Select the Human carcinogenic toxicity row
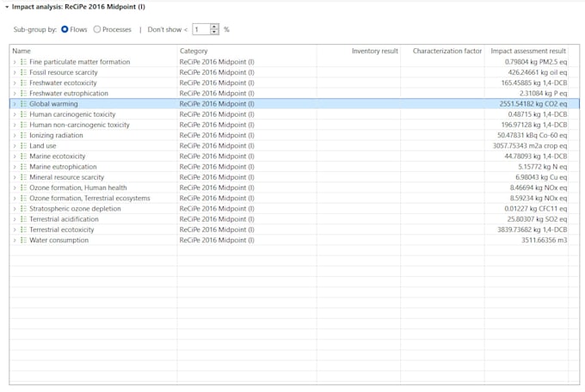The height and width of the screenshot is (392, 585). 72,114
